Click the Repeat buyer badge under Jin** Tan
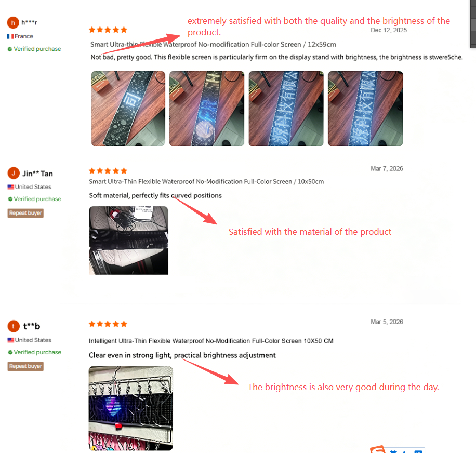Viewport: 476px width, 453px height. click(25, 213)
